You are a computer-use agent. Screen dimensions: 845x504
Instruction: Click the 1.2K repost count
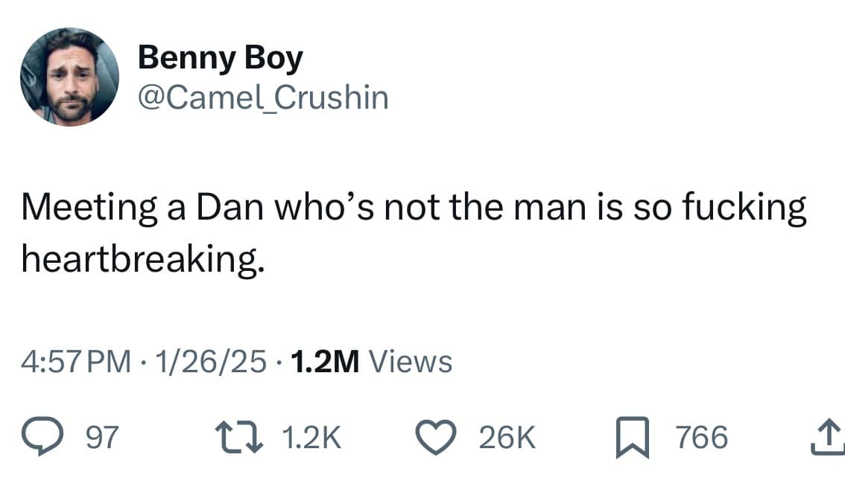tap(312, 438)
